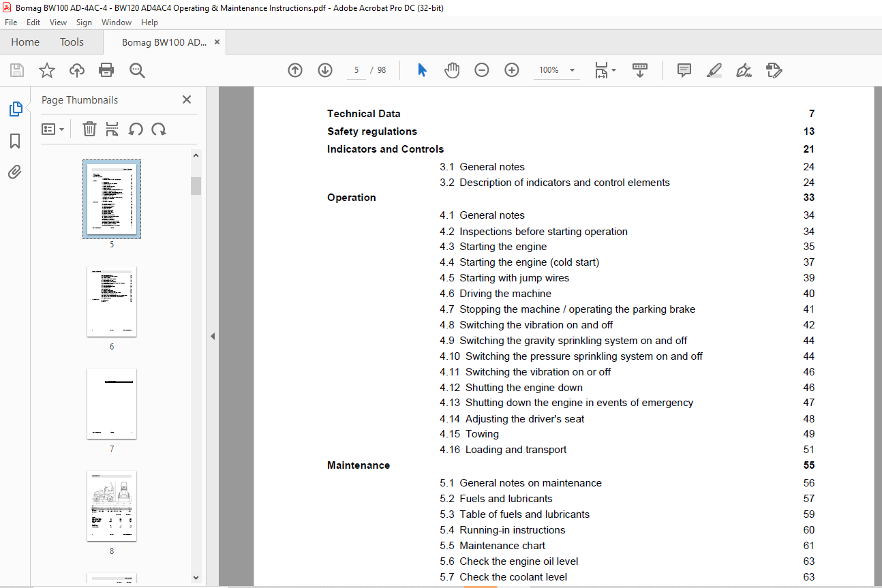
Task: Rotate pages clockwise icon
Action: click(159, 129)
